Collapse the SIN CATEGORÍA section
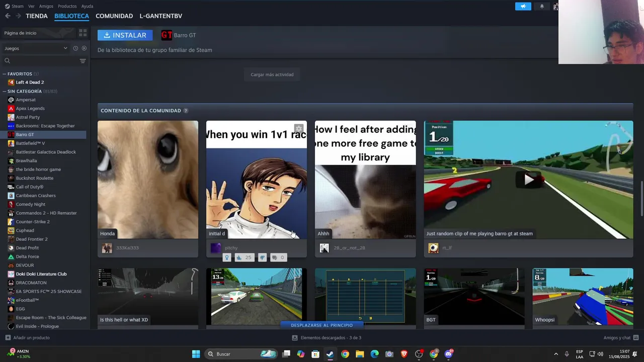Viewport: 644px width, 362px height. [x=4, y=92]
